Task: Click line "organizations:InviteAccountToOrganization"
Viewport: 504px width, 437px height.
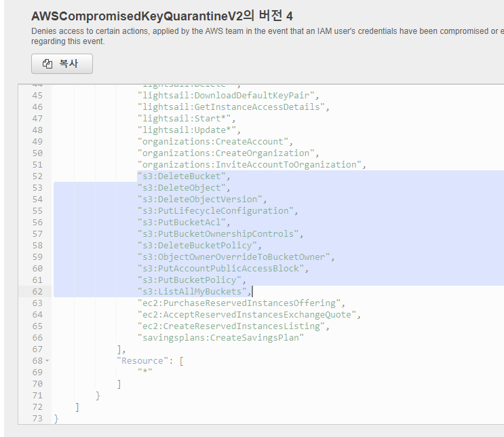Action: (252, 165)
